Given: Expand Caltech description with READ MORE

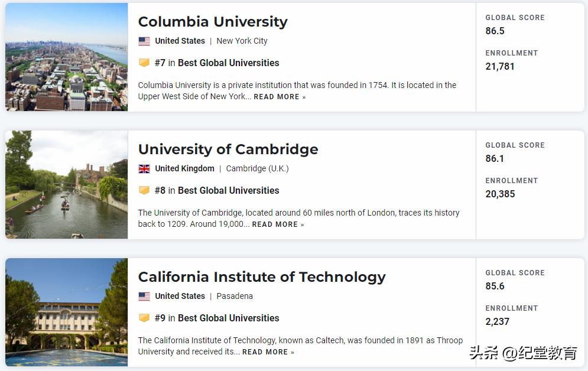Looking at the screenshot, I should pos(268,352).
